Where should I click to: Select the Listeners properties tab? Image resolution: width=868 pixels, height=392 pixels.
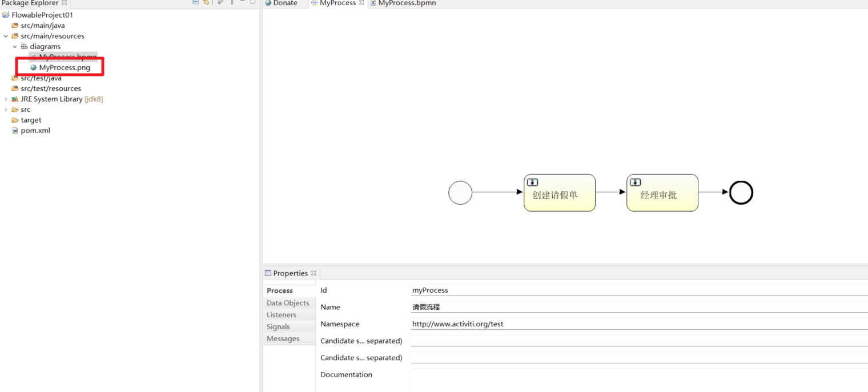tap(281, 314)
